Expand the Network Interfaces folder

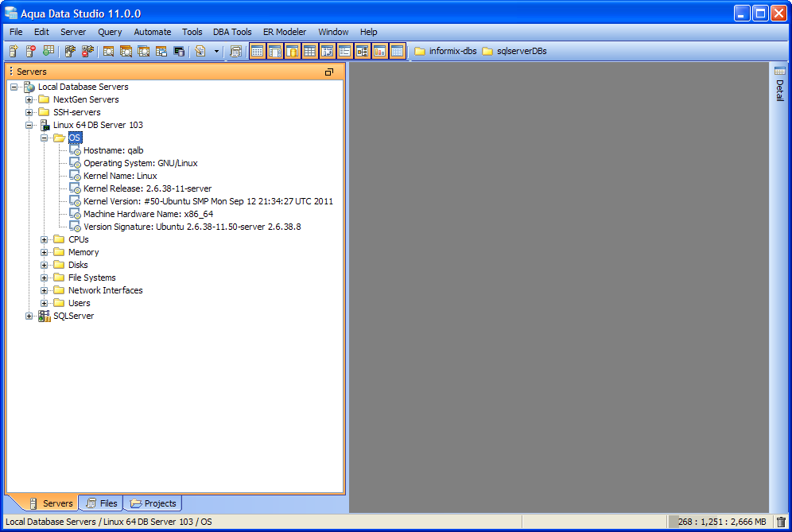point(45,290)
